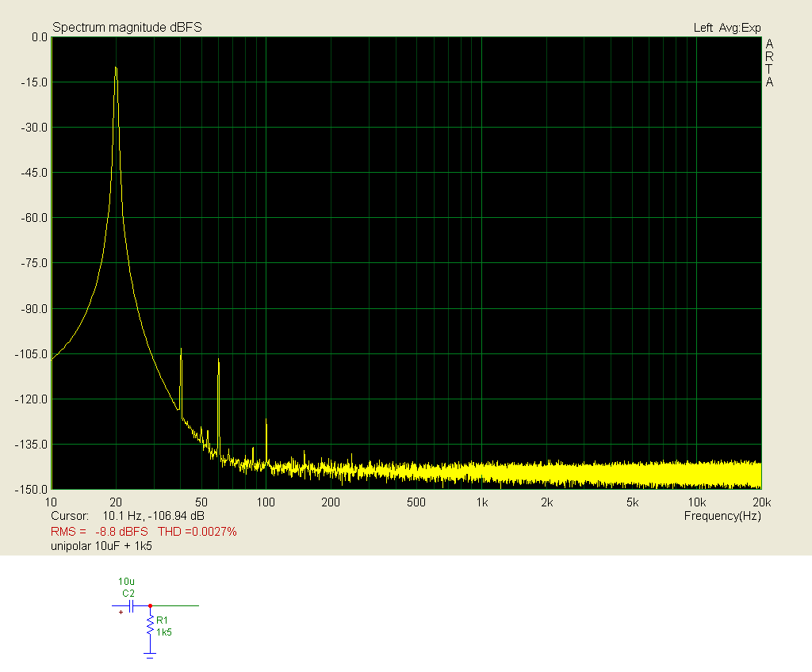Viewport: 812px width, 672px height.
Task: Click the red plus polarity mark by C2
Action: click(x=121, y=613)
